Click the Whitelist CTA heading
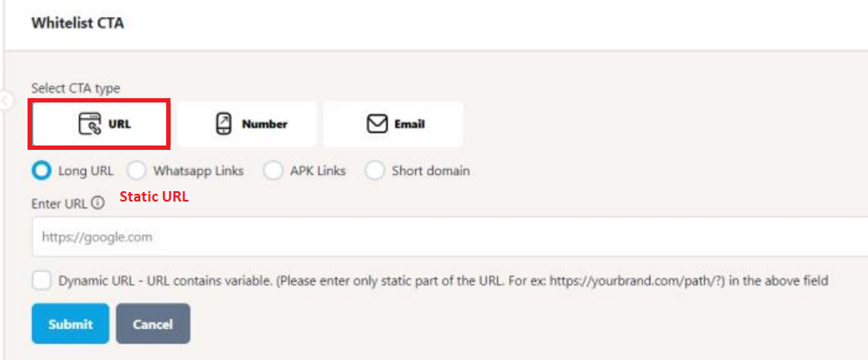The image size is (868, 360). click(77, 23)
